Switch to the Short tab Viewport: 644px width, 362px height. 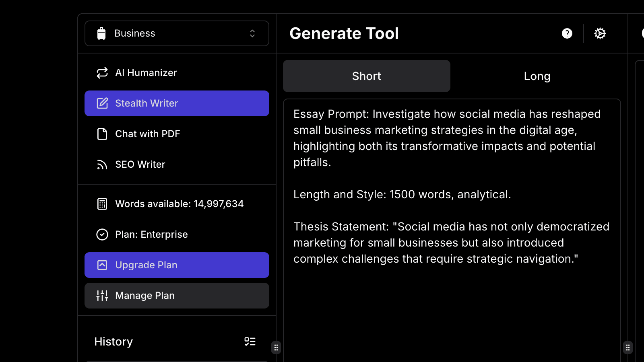coord(366,76)
